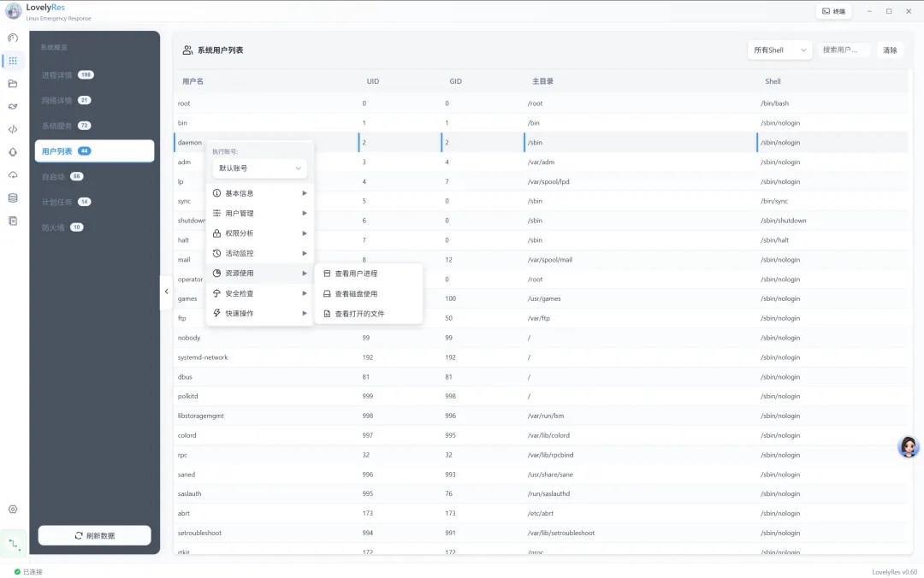Click the pie chart icon of 资源使用
Image resolution: width=924 pixels, height=578 pixels.
[216, 274]
